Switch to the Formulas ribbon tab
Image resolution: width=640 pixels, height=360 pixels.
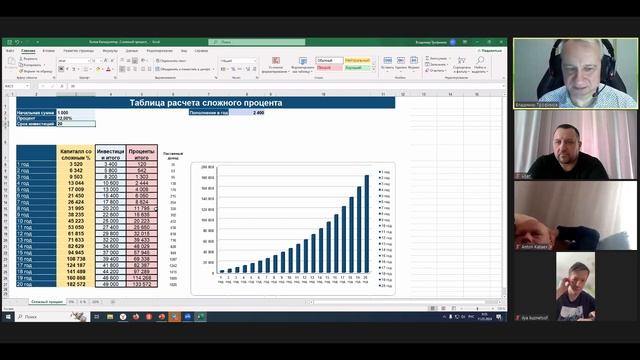coord(110,51)
